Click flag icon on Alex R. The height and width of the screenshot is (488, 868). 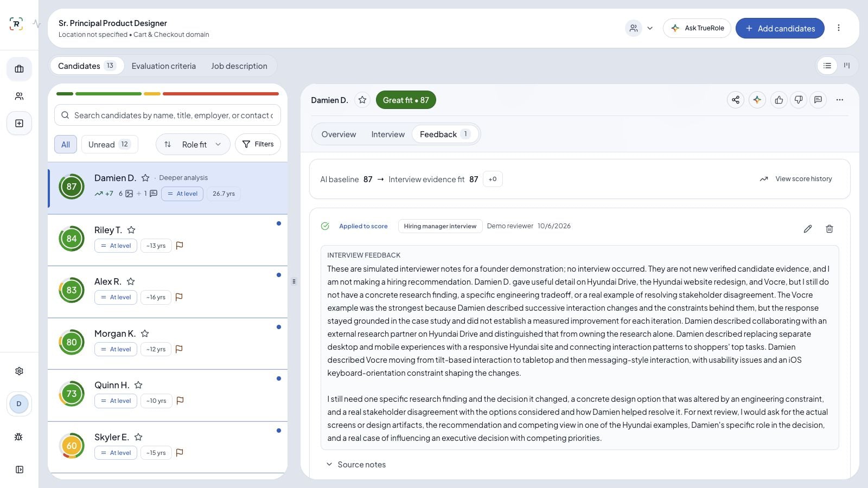coord(179,297)
